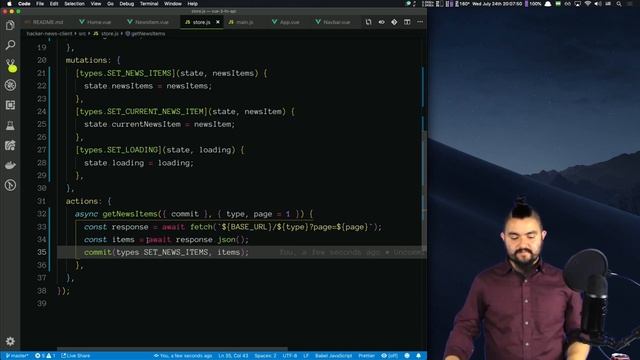The image size is (640, 360).
Task: Open the Source Control view
Action: pos(10,65)
